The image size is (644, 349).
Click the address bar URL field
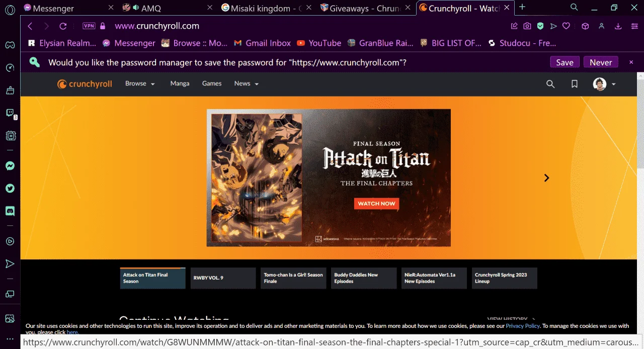pos(302,26)
